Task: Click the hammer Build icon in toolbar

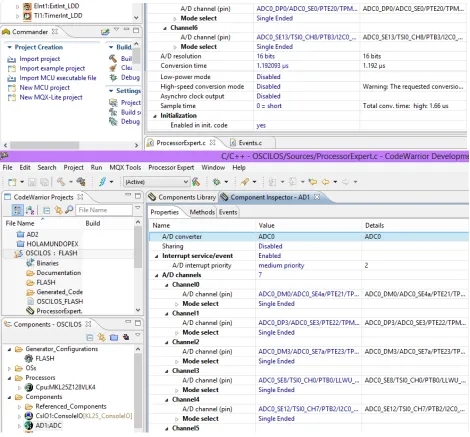Action: click(61, 182)
